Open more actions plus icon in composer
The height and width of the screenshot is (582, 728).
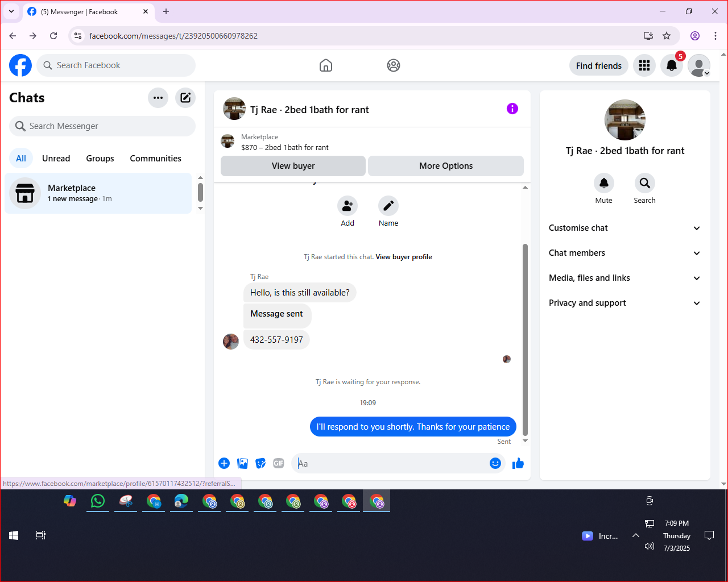click(x=224, y=463)
